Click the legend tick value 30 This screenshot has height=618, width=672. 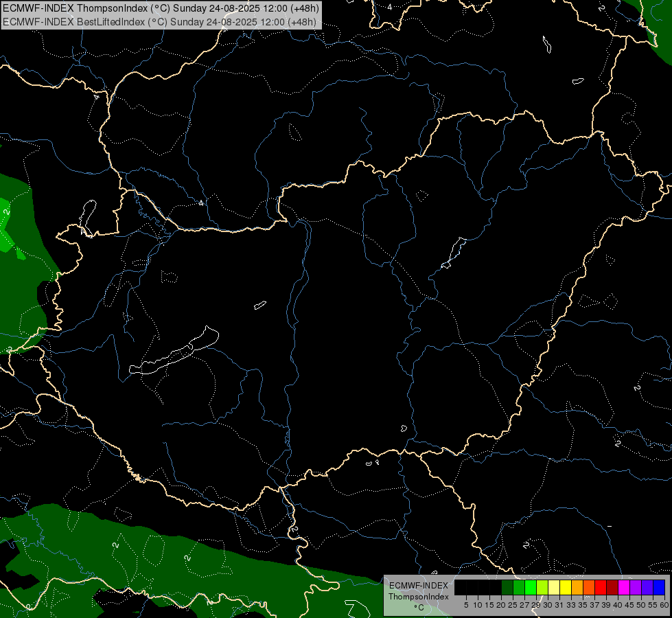pos(548,605)
